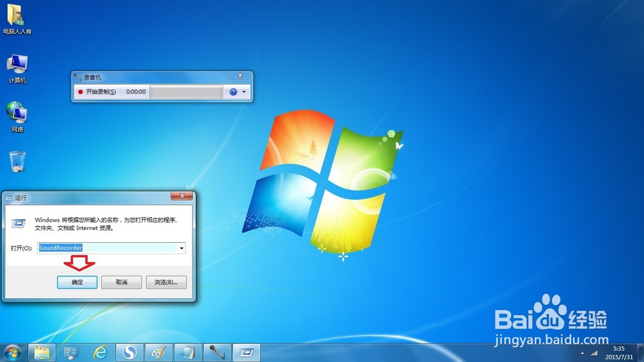Viewport: 644px width, 362px height.
Task: Open the Windows Start menu orb
Action: 12,352
